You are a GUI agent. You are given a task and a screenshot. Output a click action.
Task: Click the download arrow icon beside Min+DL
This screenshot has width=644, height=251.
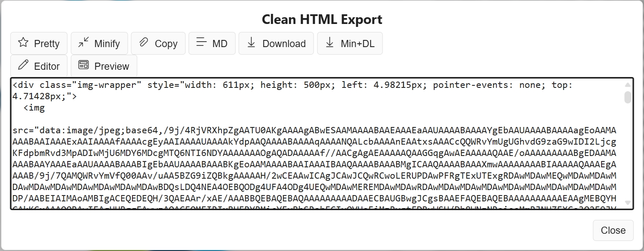[x=330, y=42]
